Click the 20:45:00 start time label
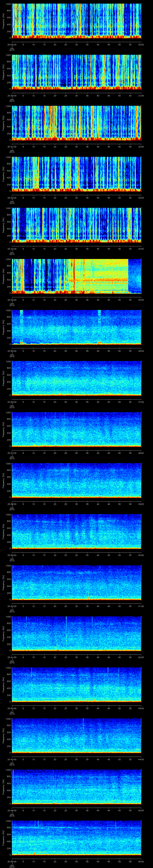This screenshot has width=153, height=868. click(12, 861)
